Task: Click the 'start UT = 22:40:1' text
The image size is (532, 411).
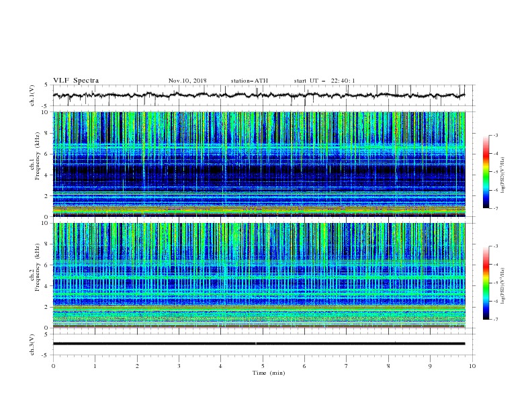Action: click(324, 81)
